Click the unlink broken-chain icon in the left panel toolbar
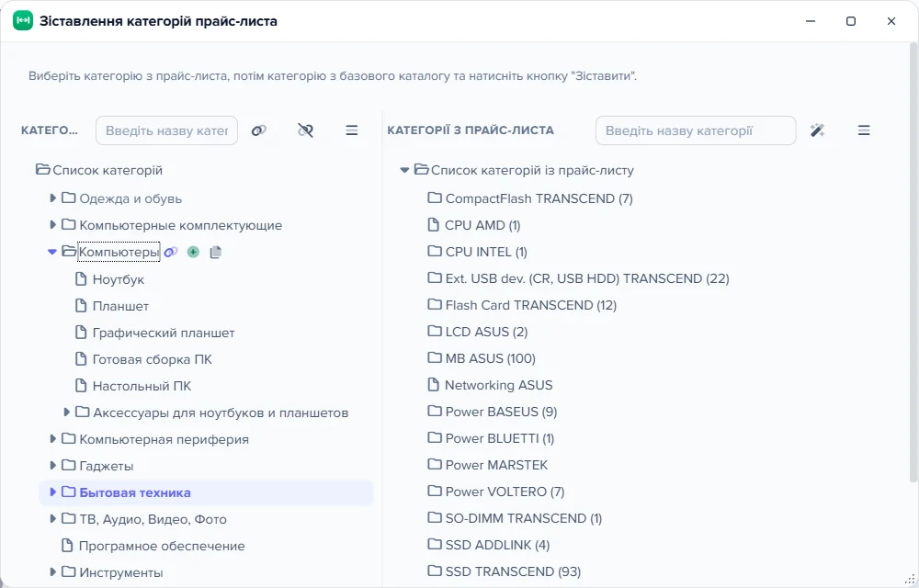 coord(305,130)
